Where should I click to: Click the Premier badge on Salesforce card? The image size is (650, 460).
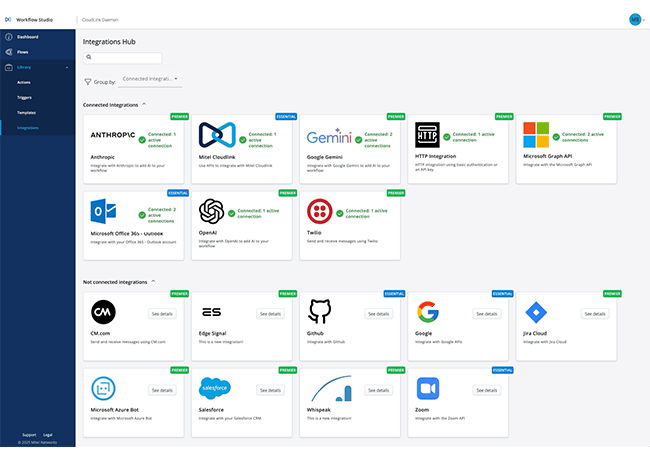[x=288, y=370]
